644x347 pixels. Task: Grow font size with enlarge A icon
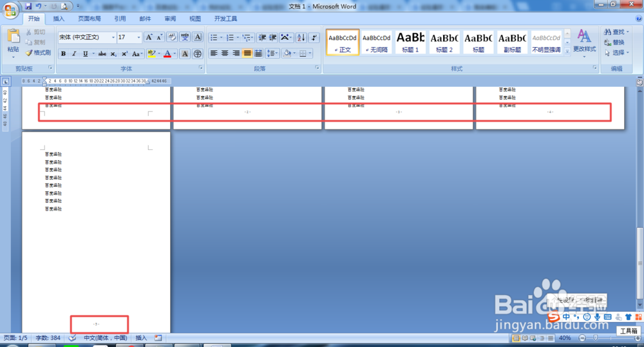149,37
